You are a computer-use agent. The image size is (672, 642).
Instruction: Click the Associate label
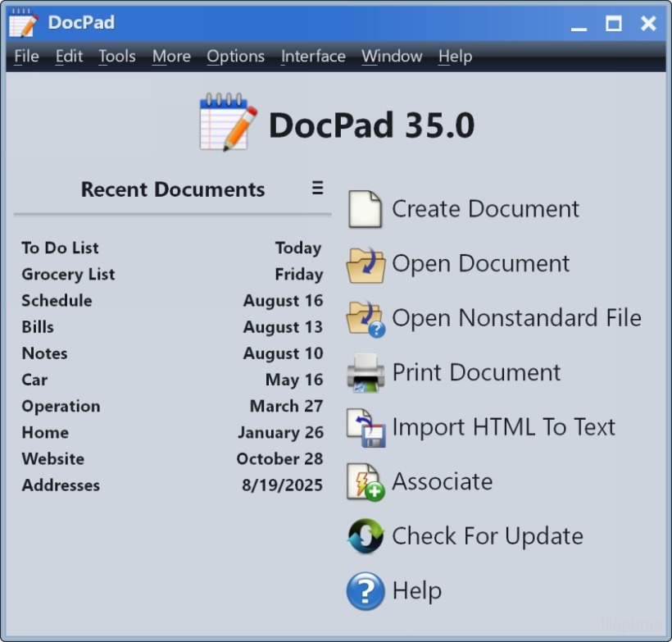(443, 481)
